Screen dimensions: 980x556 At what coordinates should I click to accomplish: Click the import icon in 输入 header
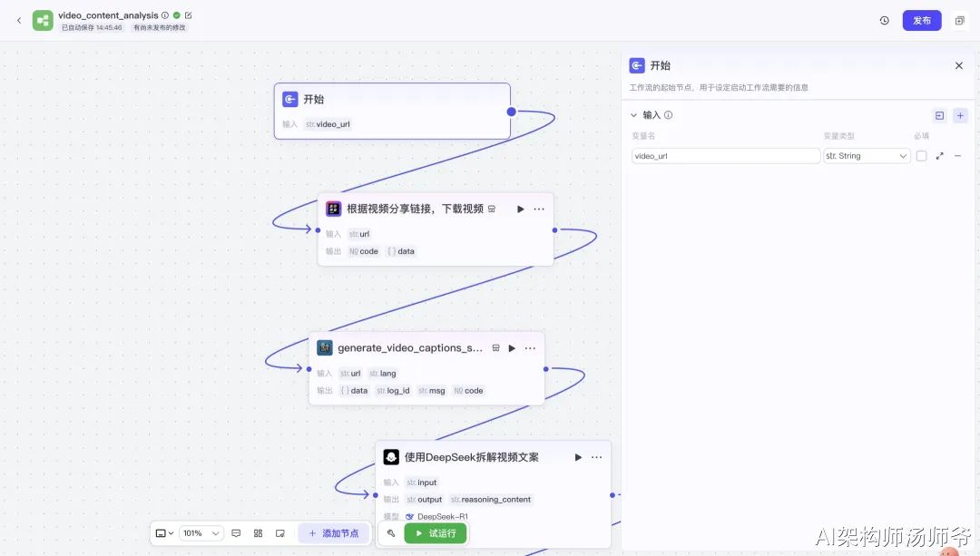939,115
